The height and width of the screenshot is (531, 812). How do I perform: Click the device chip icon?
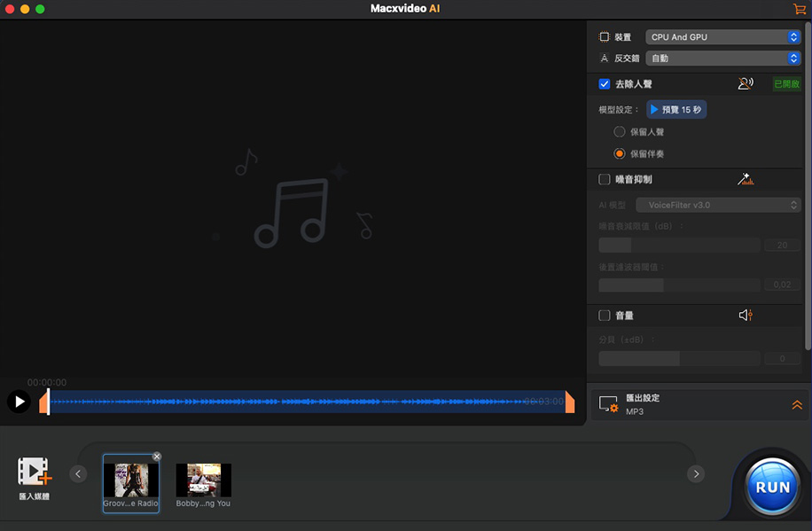pyautogui.click(x=604, y=36)
